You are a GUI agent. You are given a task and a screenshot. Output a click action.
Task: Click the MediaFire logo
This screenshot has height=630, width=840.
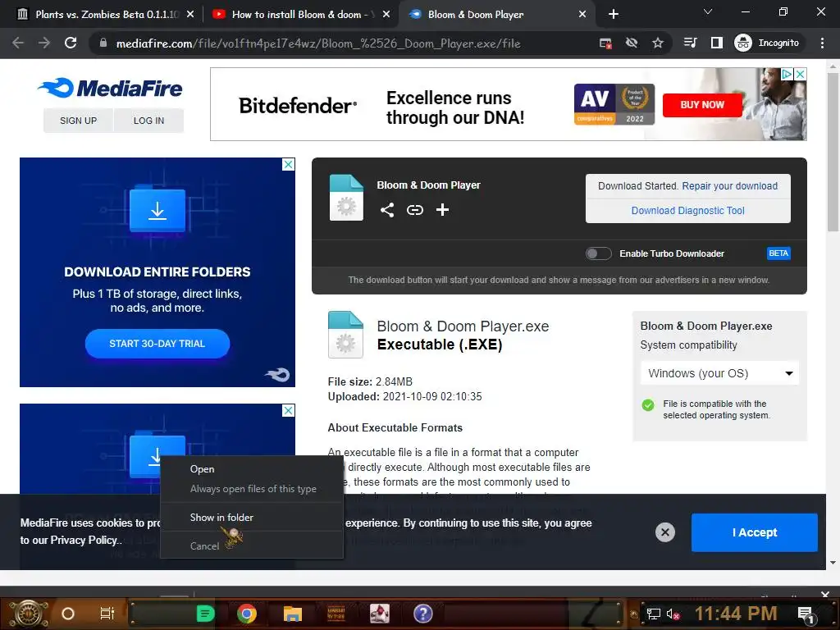[x=111, y=88]
